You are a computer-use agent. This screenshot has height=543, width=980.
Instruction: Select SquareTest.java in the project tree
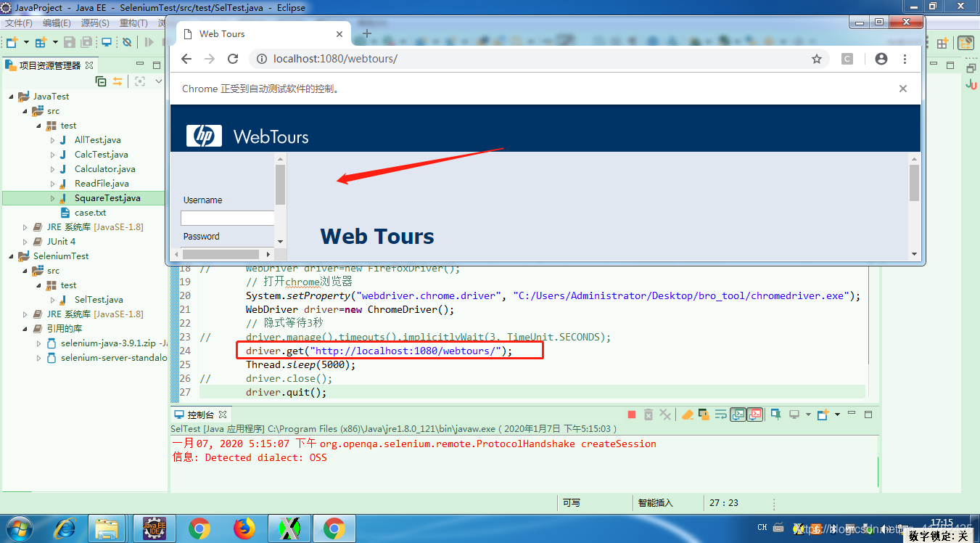pyautogui.click(x=107, y=198)
